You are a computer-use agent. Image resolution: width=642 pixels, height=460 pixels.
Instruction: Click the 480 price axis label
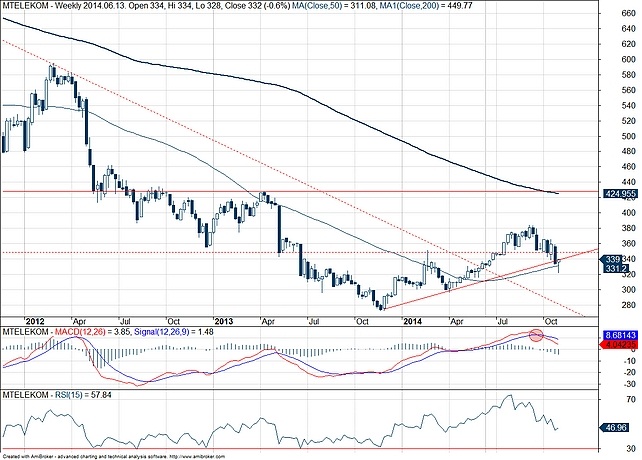coord(628,152)
